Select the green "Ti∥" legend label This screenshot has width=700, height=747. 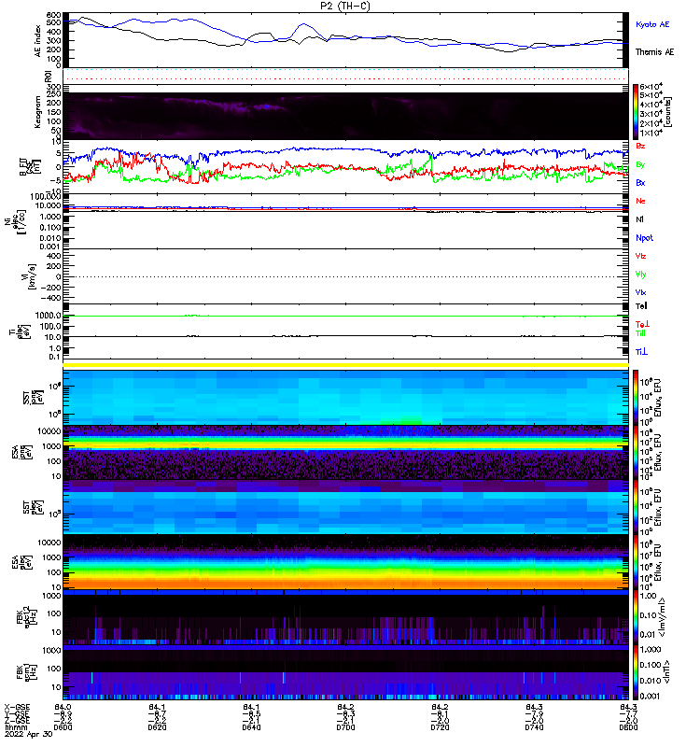point(640,333)
